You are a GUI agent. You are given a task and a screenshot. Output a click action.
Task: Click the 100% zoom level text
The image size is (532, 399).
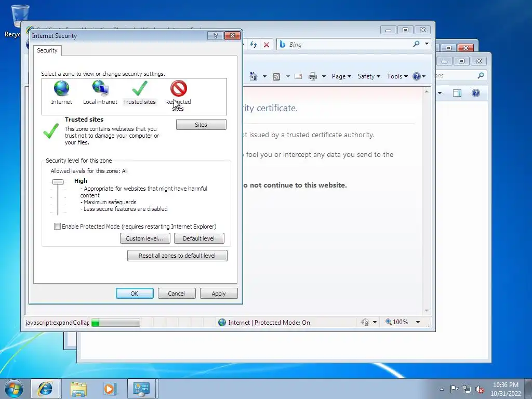coord(401,322)
